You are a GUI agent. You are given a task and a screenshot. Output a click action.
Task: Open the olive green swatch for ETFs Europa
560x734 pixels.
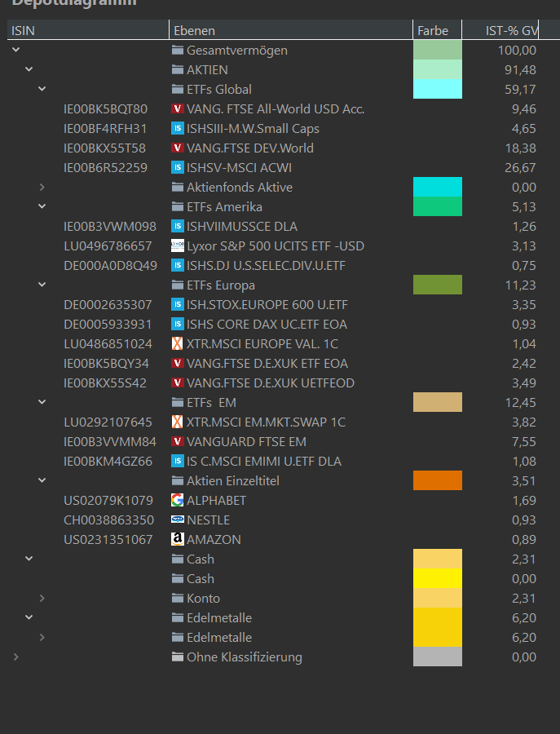point(438,285)
